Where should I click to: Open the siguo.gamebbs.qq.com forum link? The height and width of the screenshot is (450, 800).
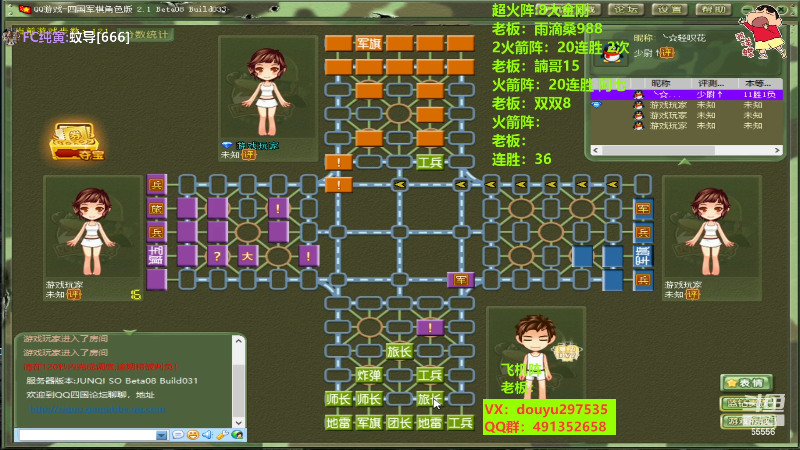coord(97,409)
